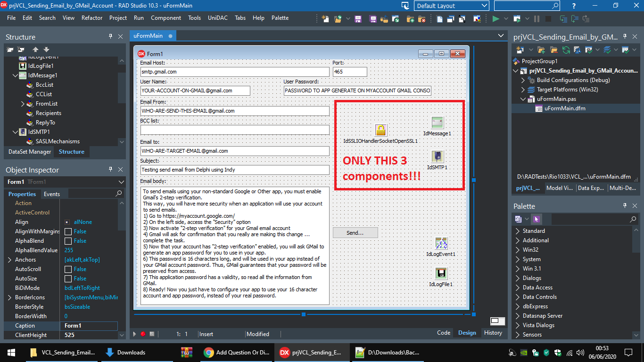The width and height of the screenshot is (644, 362).
Task: Select the IdMessage1 component icon on form
Action: [x=438, y=123]
